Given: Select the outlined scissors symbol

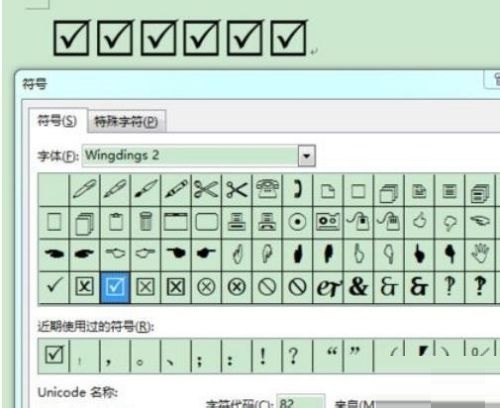Looking at the screenshot, I should click(x=206, y=190).
